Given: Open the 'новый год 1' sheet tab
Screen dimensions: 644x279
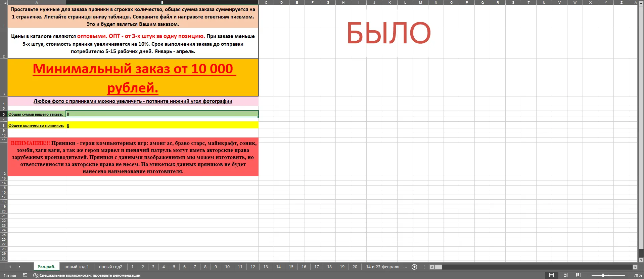Looking at the screenshot, I should [77, 267].
